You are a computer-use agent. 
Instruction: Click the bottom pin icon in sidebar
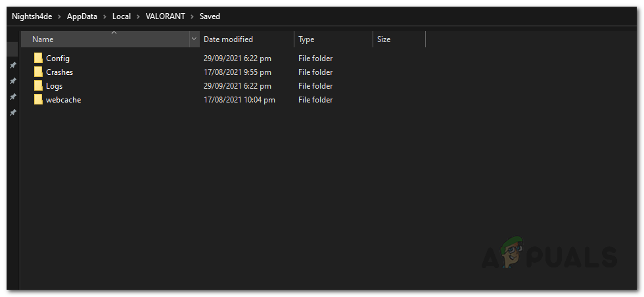point(12,112)
